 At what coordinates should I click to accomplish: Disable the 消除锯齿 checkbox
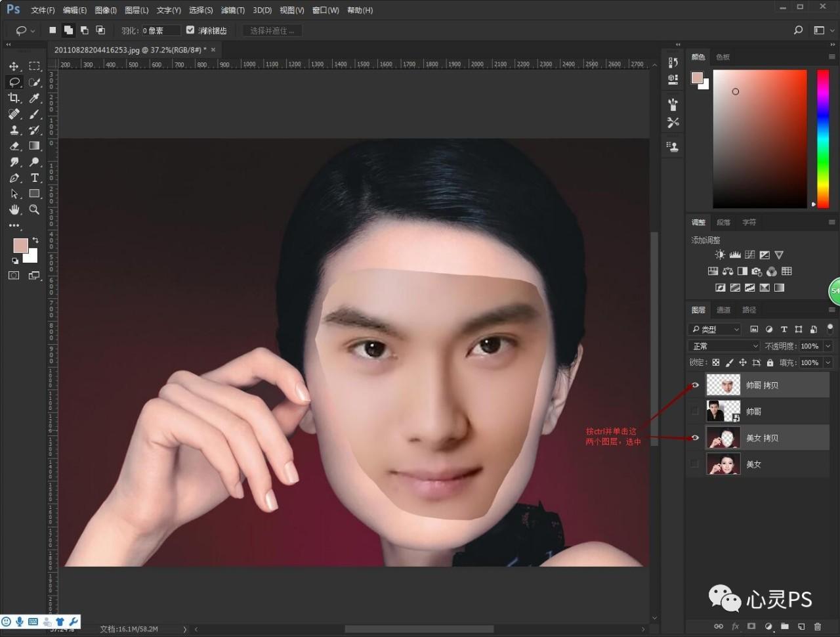pyautogui.click(x=190, y=30)
